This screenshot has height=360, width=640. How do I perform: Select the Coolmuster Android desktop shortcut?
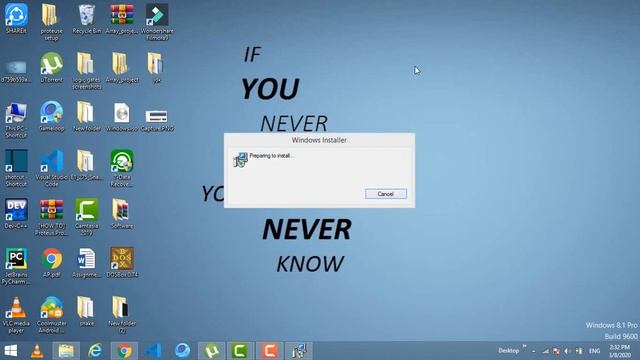tap(51, 315)
